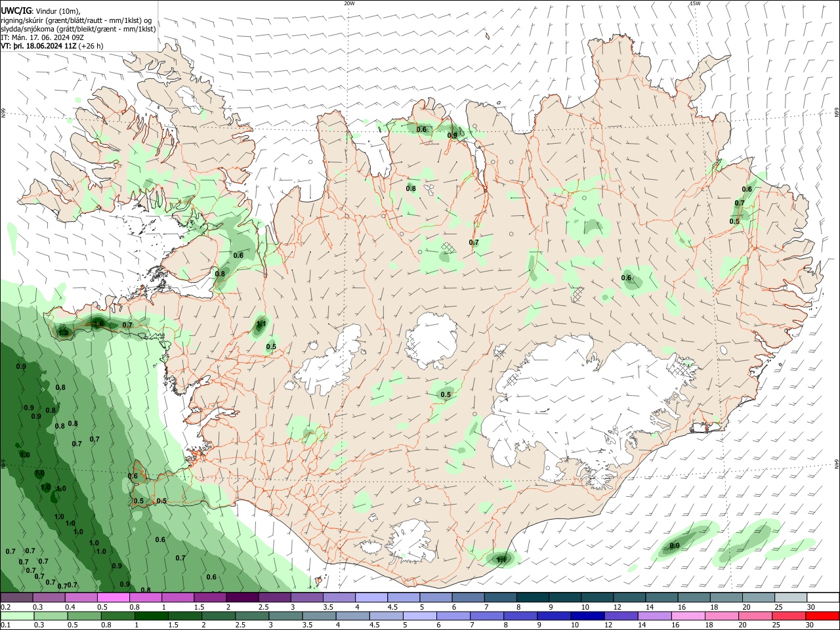Click the '30' label in the lower legend row
840x630 pixels.
click(x=809, y=625)
